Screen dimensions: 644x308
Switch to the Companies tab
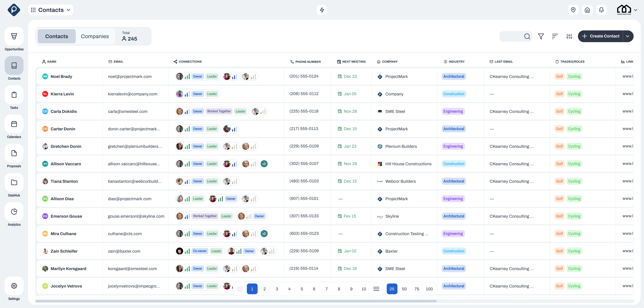pos(95,36)
